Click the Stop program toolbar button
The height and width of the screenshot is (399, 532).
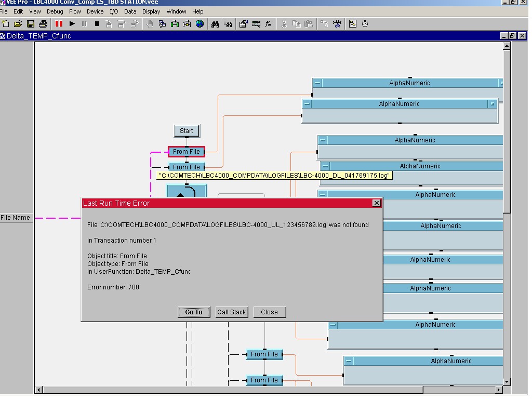pos(97,24)
